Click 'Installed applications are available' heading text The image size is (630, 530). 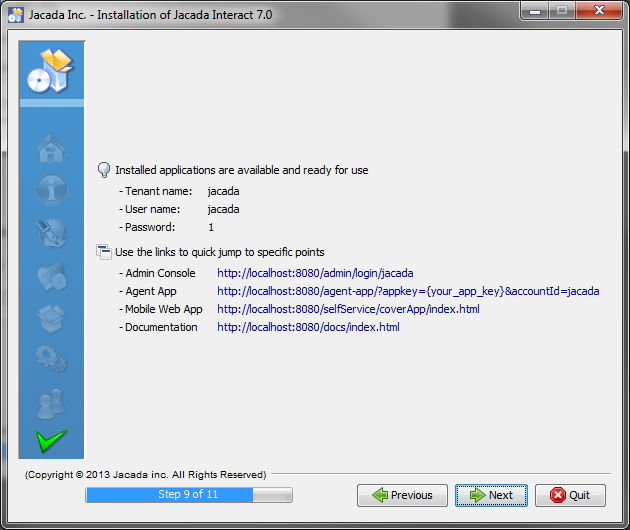click(241, 170)
